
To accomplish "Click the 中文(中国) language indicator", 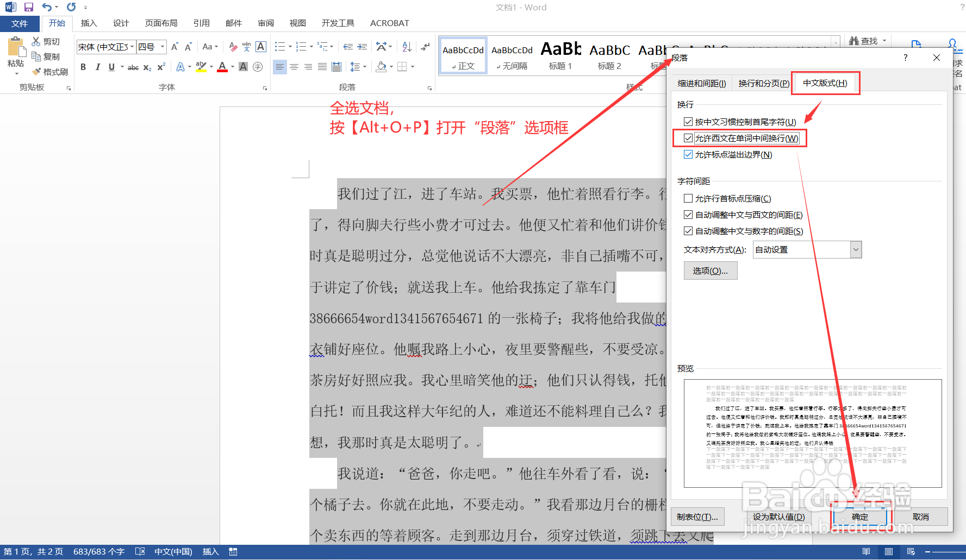I will (x=173, y=552).
